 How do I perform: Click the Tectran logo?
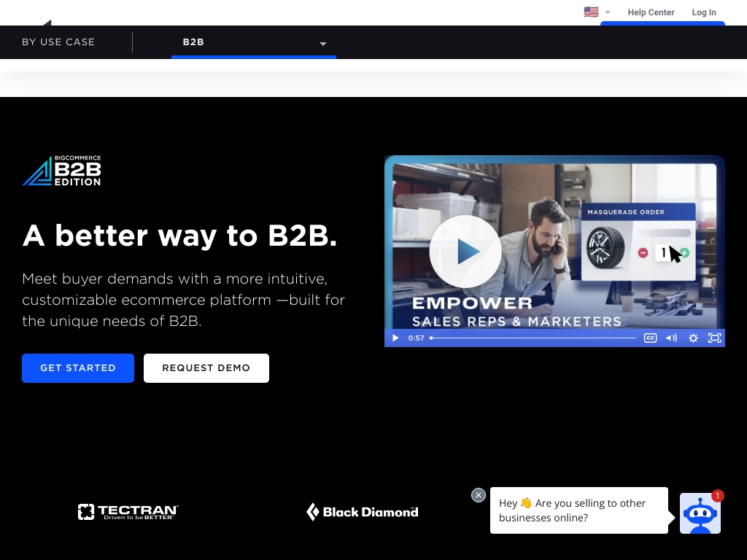click(x=128, y=512)
